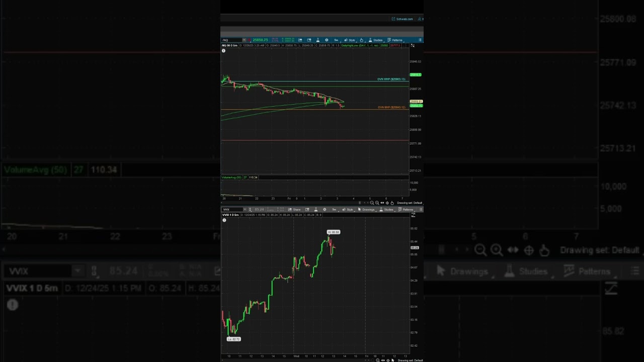Open the Studies menu on the /NQ chart
Viewport: 644px width, 362px height.
(x=377, y=40)
